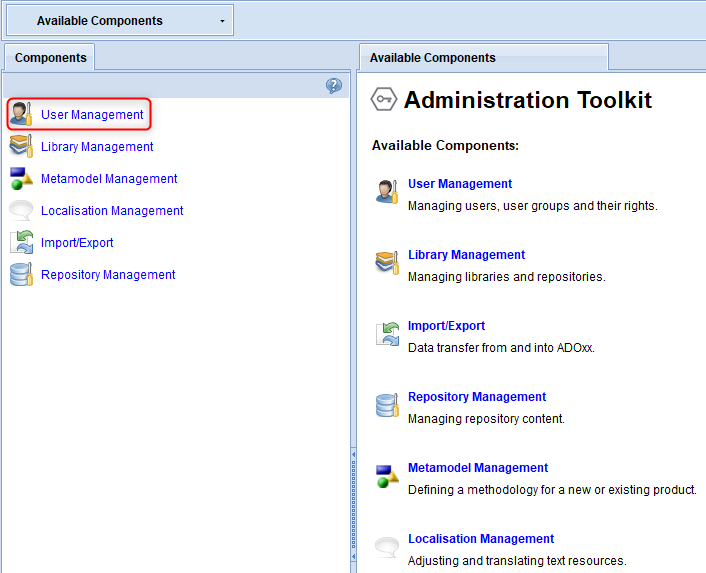Click the Administration Toolkit key hexagon icon

384,99
